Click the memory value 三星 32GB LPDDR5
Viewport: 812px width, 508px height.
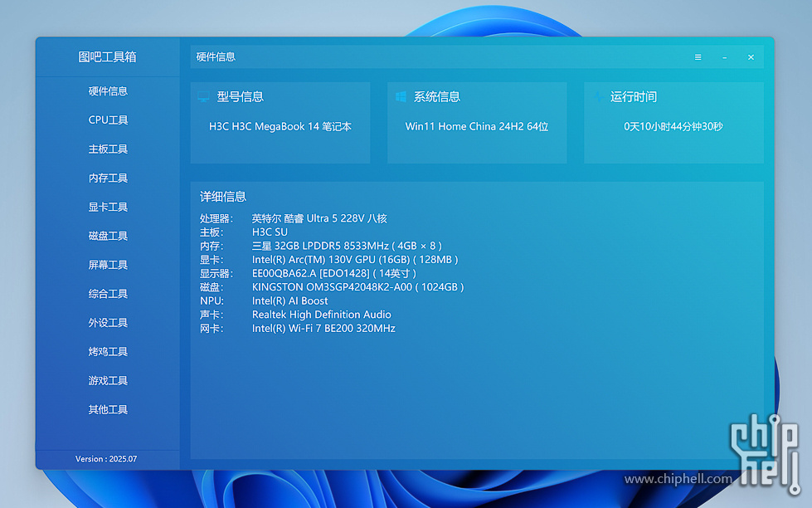pyautogui.click(x=347, y=246)
